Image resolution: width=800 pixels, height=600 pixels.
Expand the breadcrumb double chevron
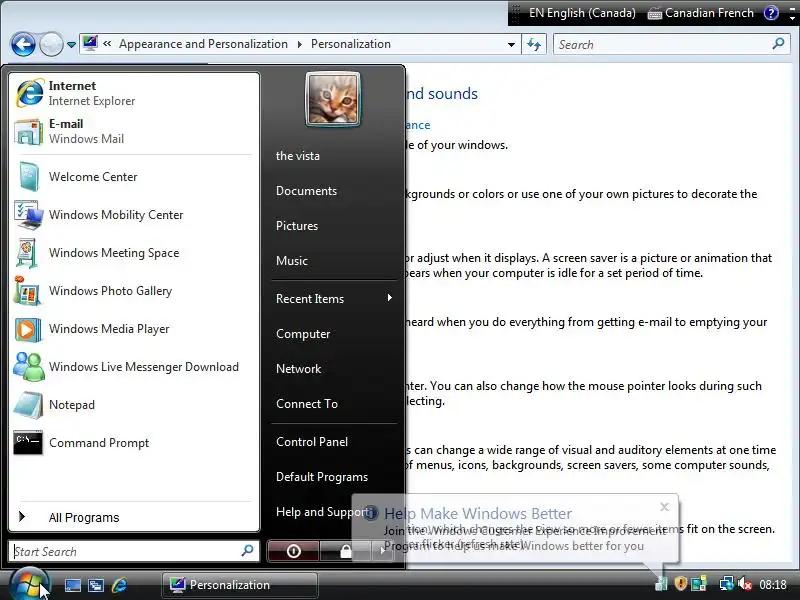tap(107, 44)
